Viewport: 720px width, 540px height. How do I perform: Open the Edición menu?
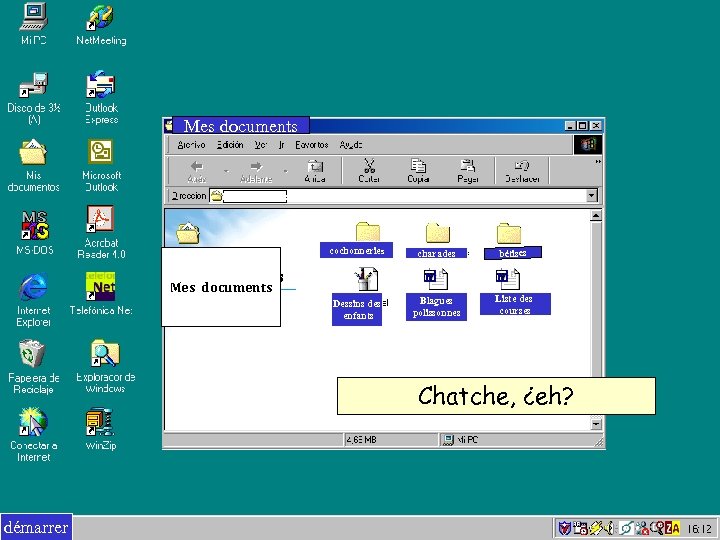tap(230, 145)
